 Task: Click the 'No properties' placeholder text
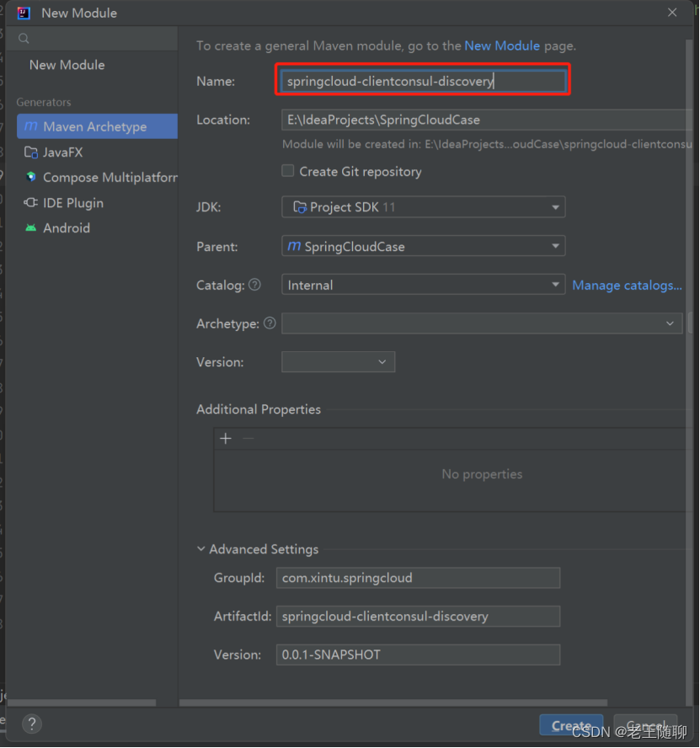pos(482,474)
